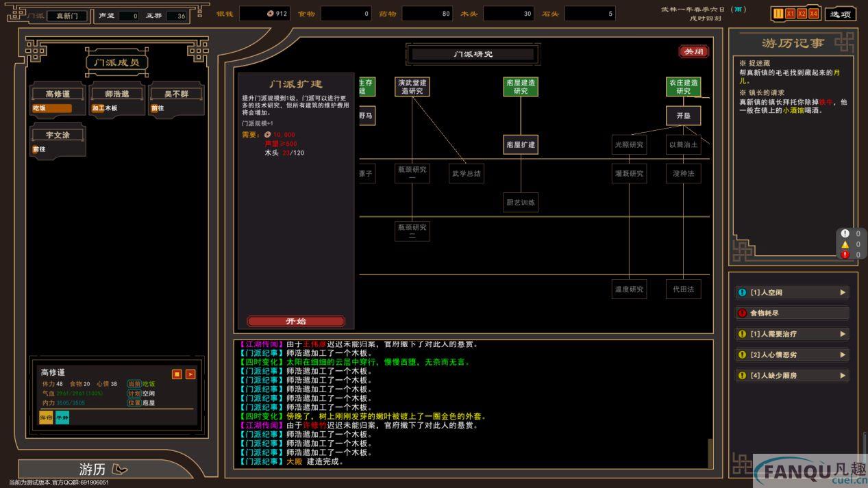
Task: Select research node 庖屋建造研究
Action: tap(521, 86)
